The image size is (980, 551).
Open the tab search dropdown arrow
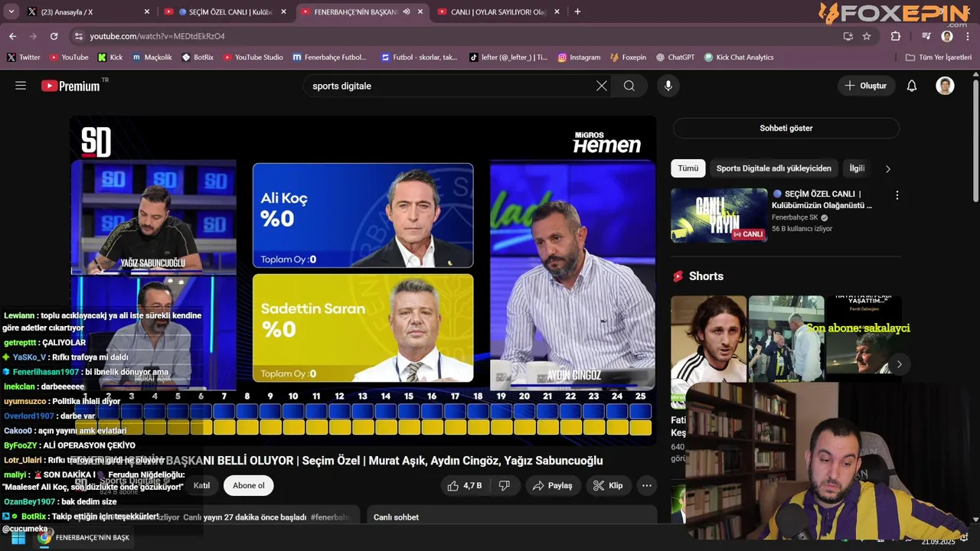(x=11, y=11)
